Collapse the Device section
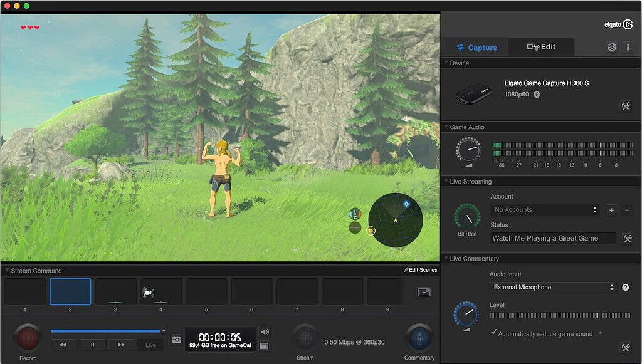The width and height of the screenshot is (642, 364). (x=446, y=63)
